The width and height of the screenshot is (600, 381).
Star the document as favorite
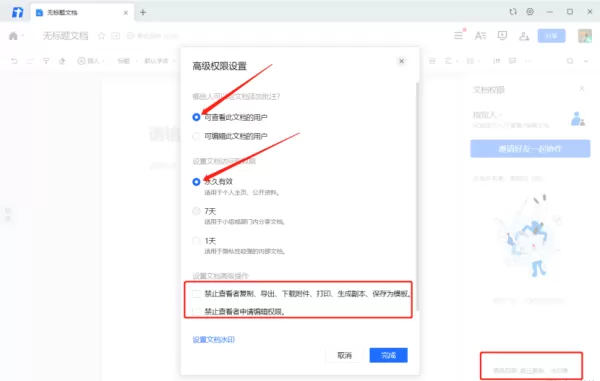tap(101, 36)
